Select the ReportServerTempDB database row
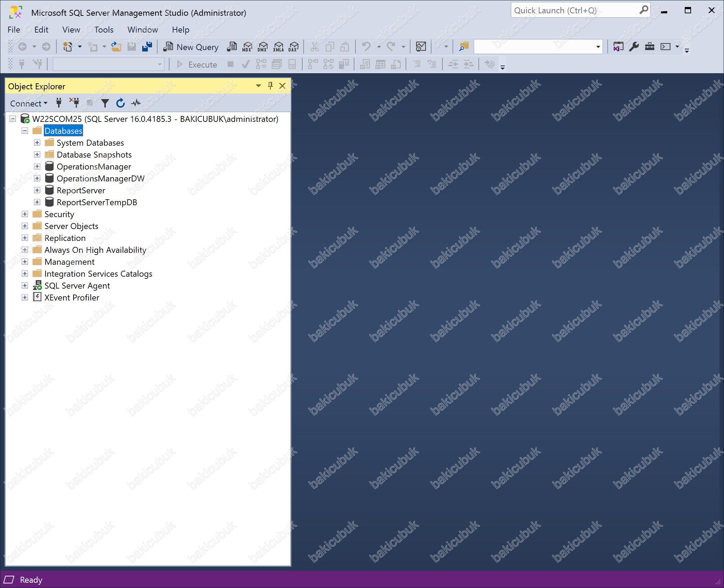This screenshot has width=724, height=588. click(x=97, y=202)
